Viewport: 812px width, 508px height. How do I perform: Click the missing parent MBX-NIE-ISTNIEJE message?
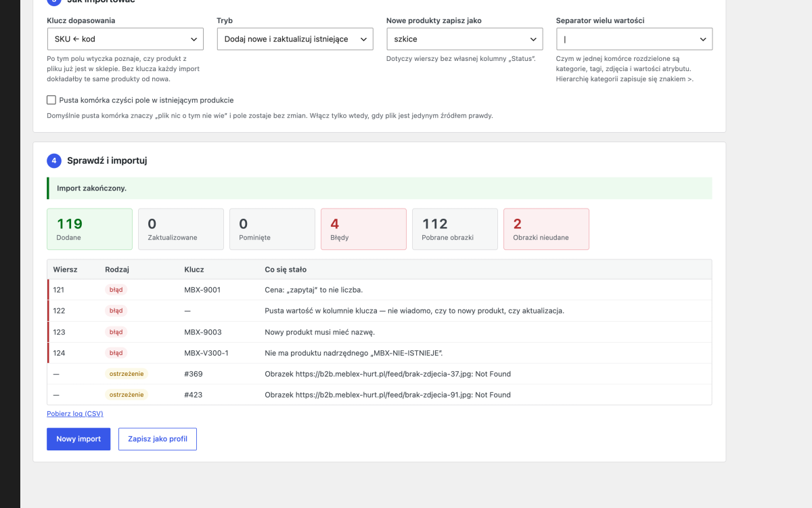[354, 353]
